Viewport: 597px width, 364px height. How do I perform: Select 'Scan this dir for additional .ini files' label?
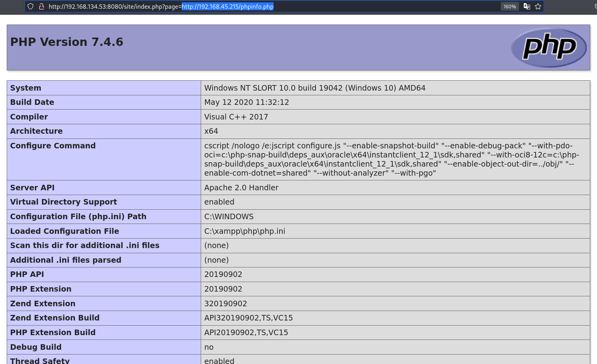(x=85, y=245)
